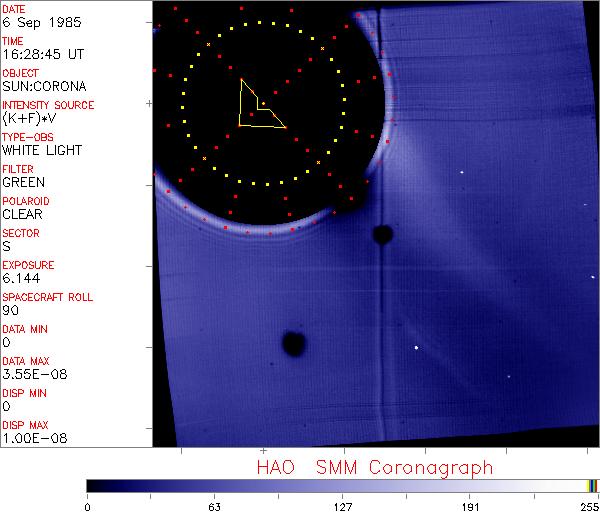Click the HAO SMM Coronagraph title
600x512 pixels.
(x=375, y=467)
